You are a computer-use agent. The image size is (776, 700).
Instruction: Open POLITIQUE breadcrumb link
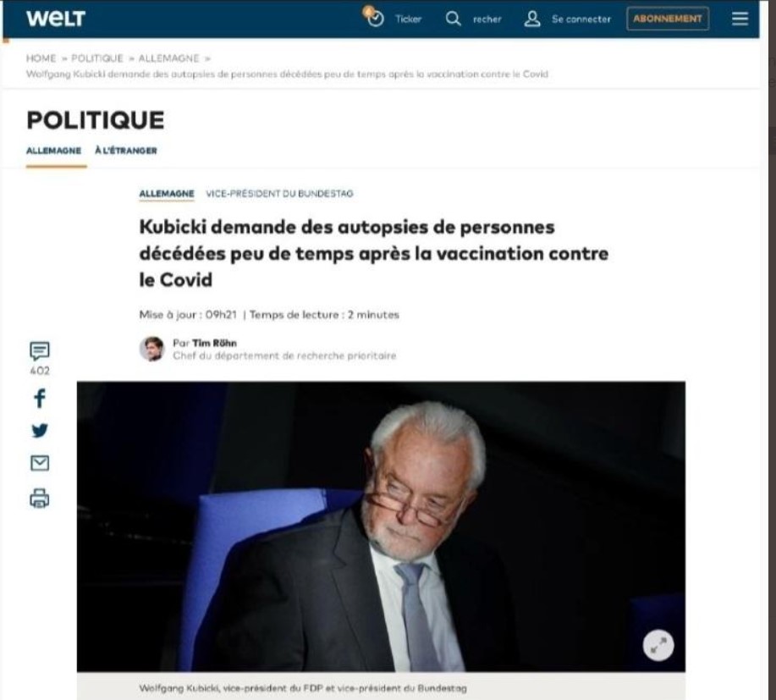coord(97,58)
